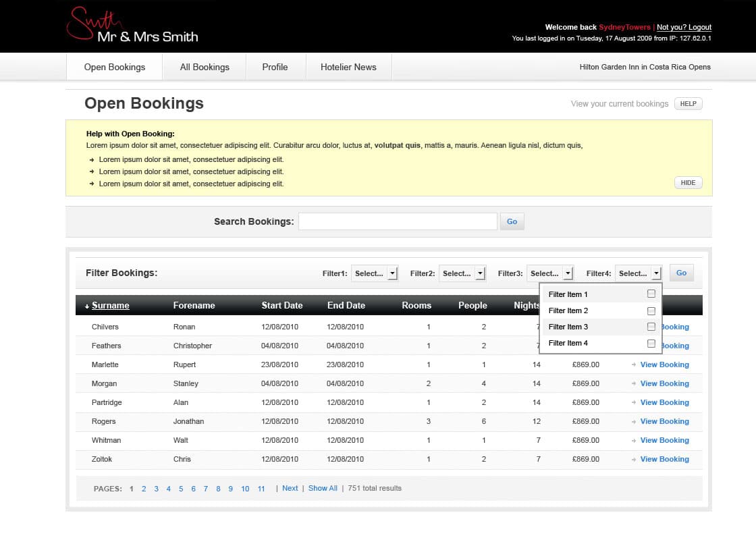This screenshot has height=540, width=756.
Task: Click the sort arrow beside Surname
Action: pos(87,306)
